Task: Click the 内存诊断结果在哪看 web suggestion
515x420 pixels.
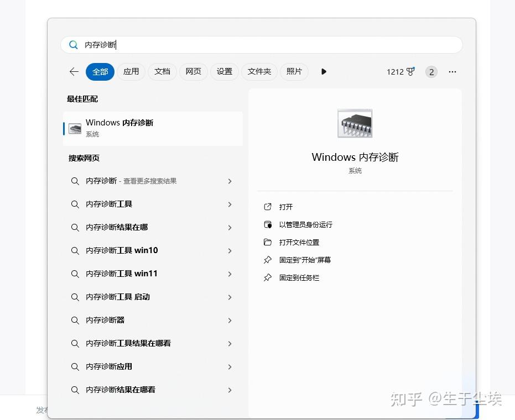Action: (153, 390)
